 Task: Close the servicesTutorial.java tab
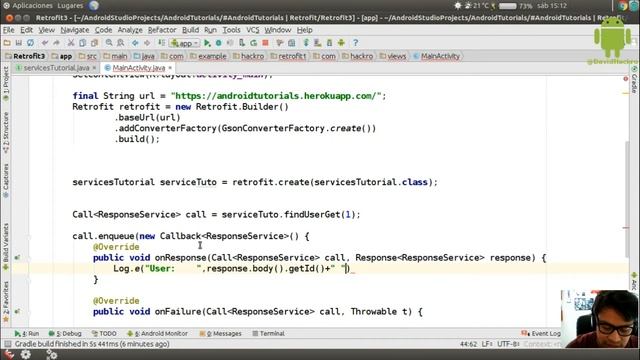click(94, 68)
